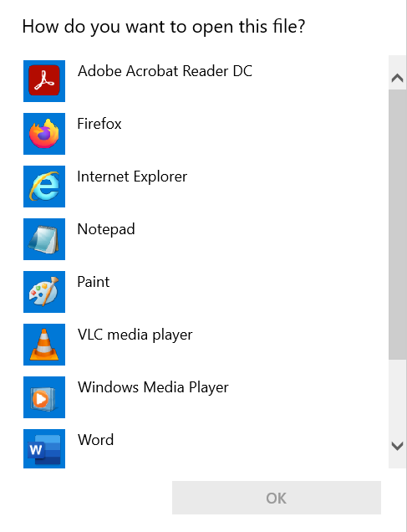
Task: Choose the "Firefox" text entry
Action: point(99,124)
